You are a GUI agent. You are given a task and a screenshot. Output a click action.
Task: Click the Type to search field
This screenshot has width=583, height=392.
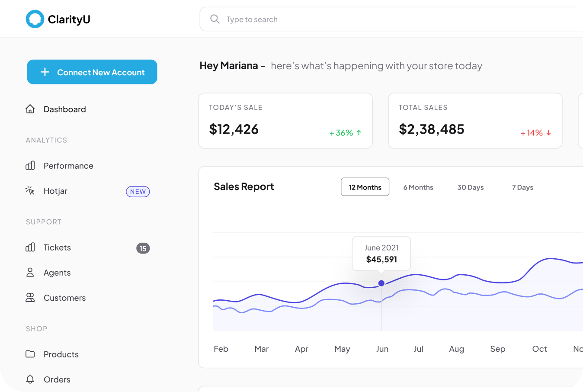tap(391, 19)
